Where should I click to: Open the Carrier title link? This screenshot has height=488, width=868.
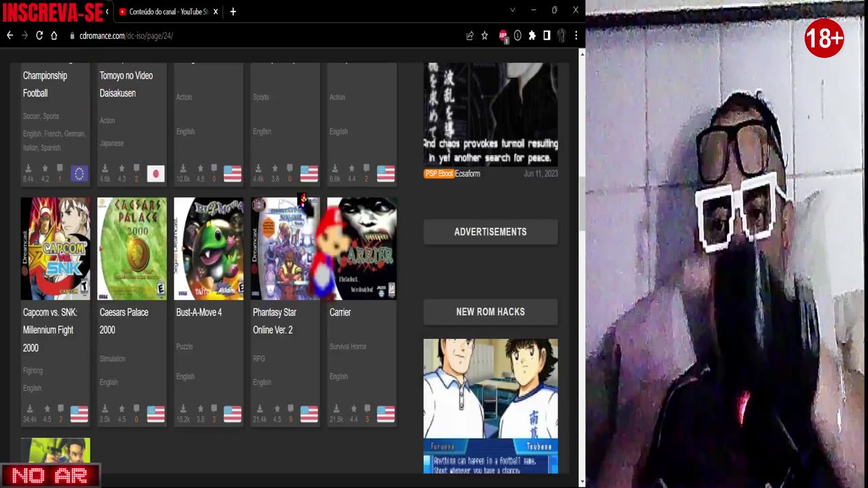[x=340, y=312]
